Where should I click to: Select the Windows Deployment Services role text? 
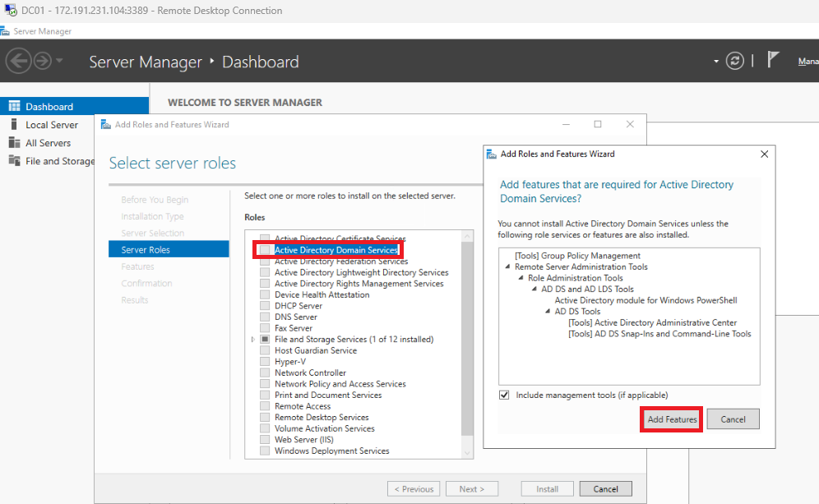click(331, 451)
